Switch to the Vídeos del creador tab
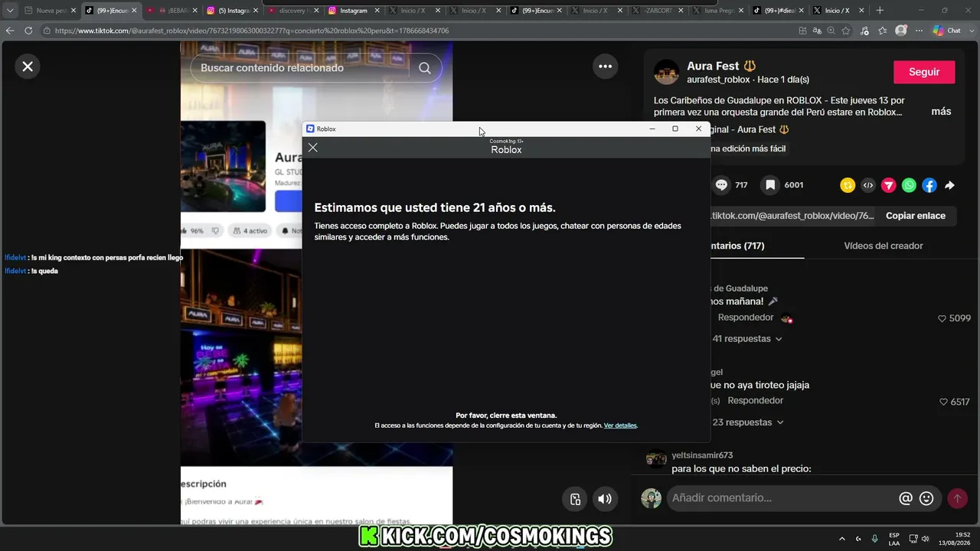Viewport: 980px width, 551px height. 883,246
